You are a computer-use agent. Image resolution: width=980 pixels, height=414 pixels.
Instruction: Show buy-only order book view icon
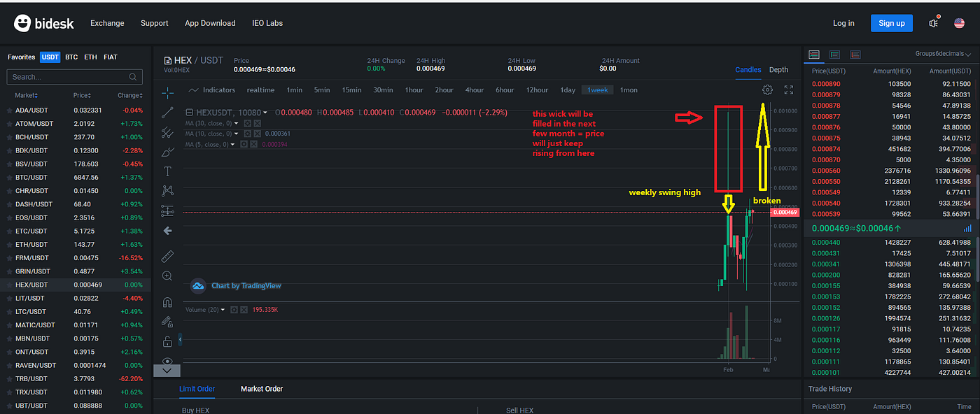click(x=835, y=54)
